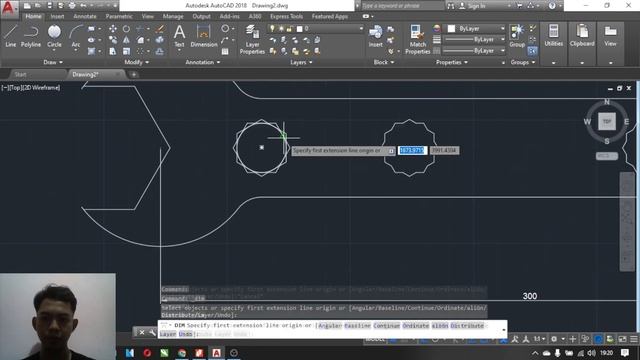Choose the Baseline command option
Screen dimensions: 640x360
(357, 325)
